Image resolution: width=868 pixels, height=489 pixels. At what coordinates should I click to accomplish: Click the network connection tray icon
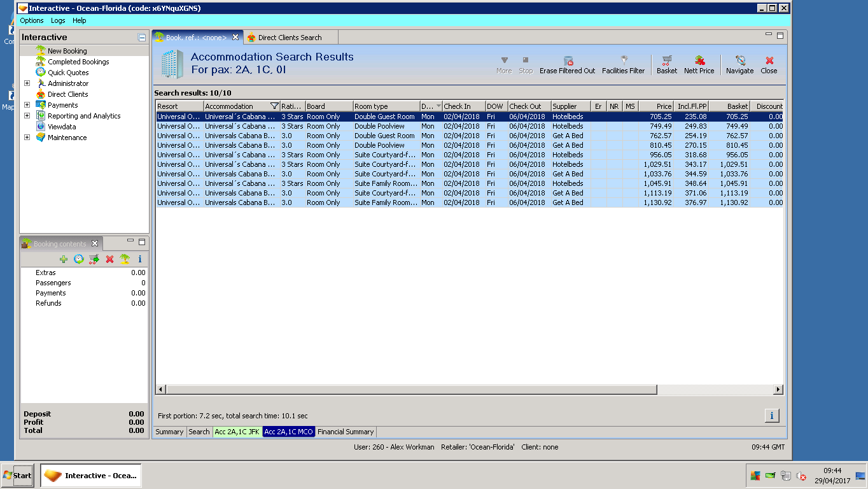click(786, 476)
